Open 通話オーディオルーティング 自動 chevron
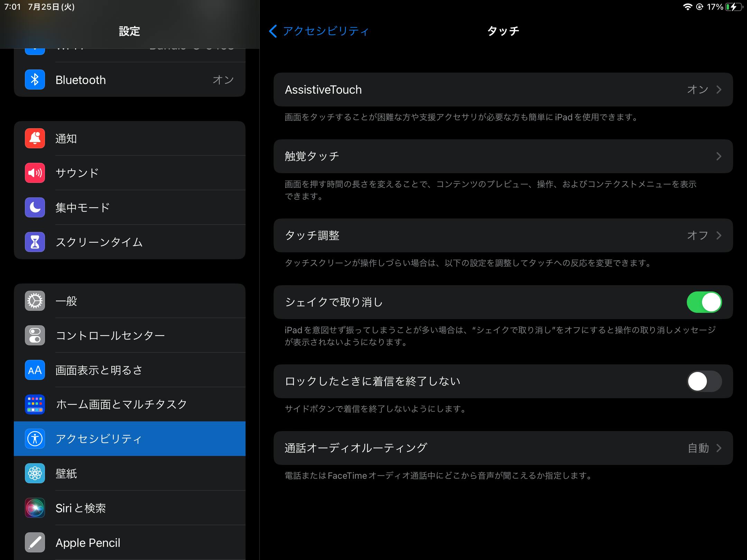The image size is (747, 560). click(719, 448)
